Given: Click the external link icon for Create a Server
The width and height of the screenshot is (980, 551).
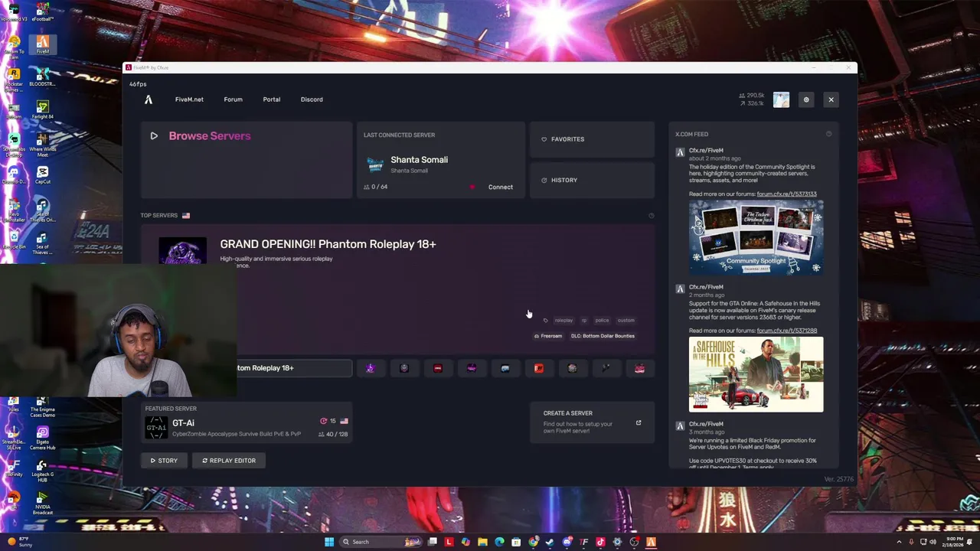Looking at the screenshot, I should 639,422.
